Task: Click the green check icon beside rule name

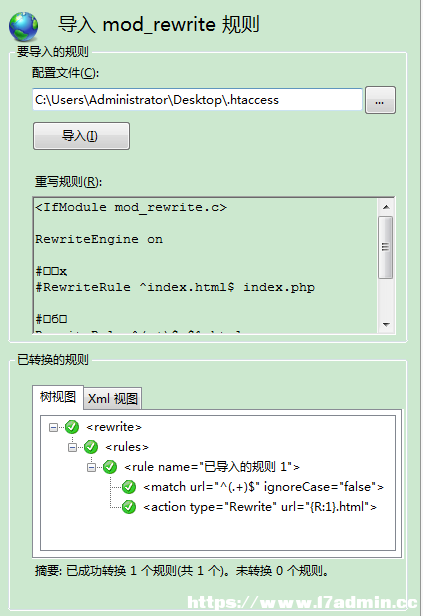Action: (x=110, y=467)
